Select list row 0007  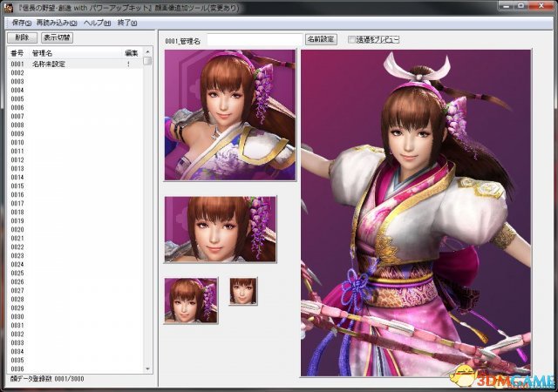[x=75, y=117]
